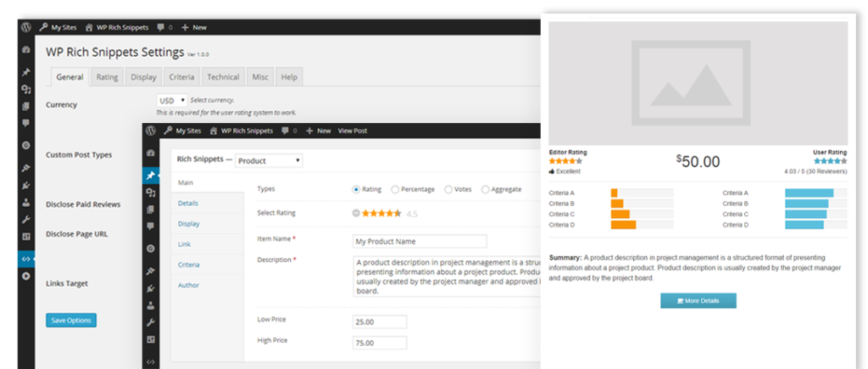Open Plugins icon in Settings window sidebar
This screenshot has height=369, width=868.
(x=26, y=186)
